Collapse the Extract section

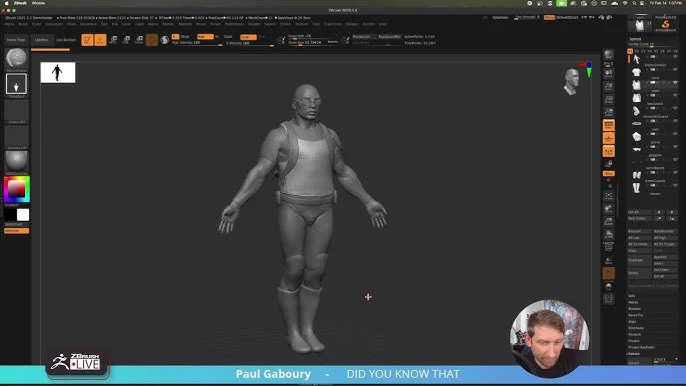634,354
